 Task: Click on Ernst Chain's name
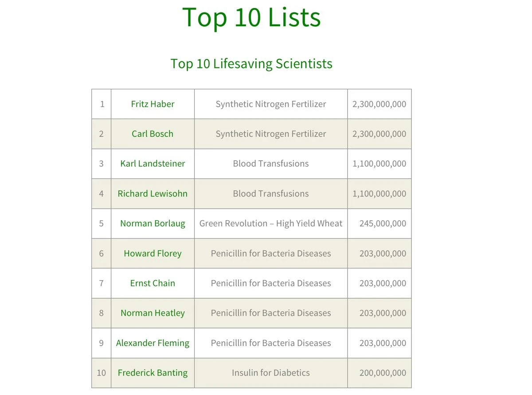pyautogui.click(x=153, y=283)
